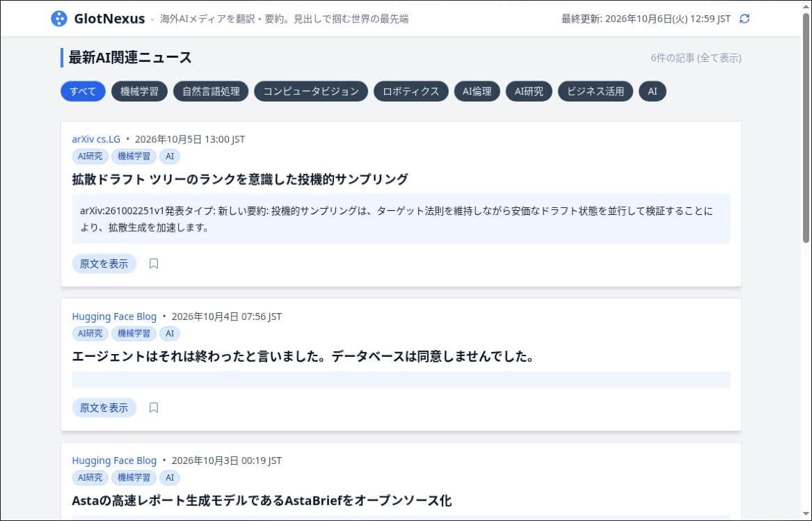Viewport: 812px width, 521px height.
Task: Click AI tag on 10月3日 article
Action: [170, 477]
